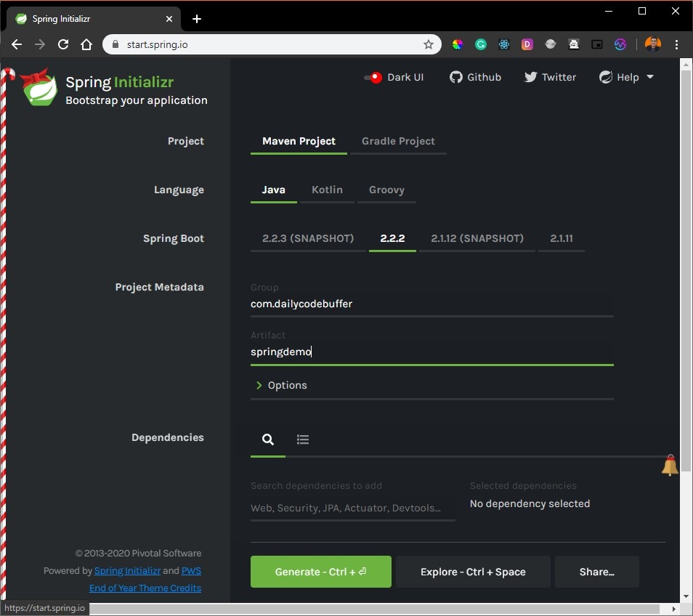
Task: Click the golden bell decoration icon
Action: tap(670, 466)
